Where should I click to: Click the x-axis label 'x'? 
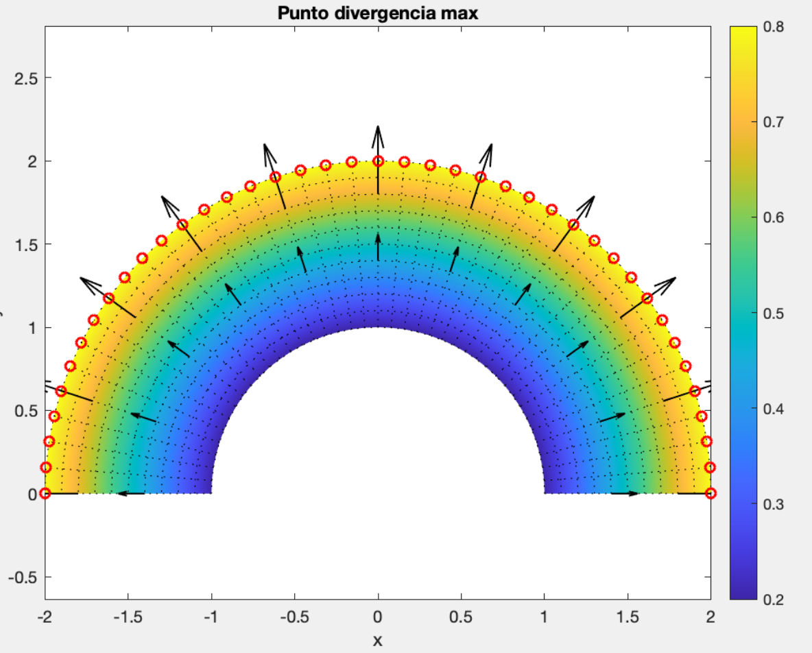(x=377, y=641)
